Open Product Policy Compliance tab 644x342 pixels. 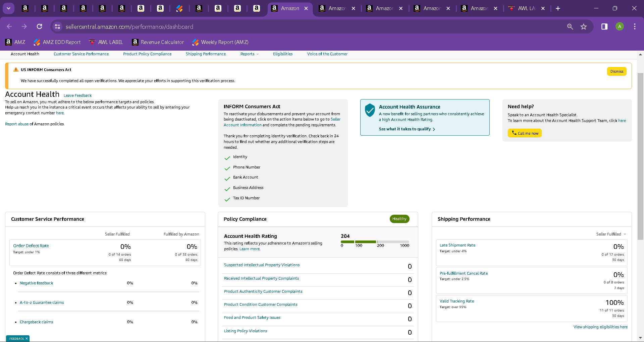(x=147, y=54)
